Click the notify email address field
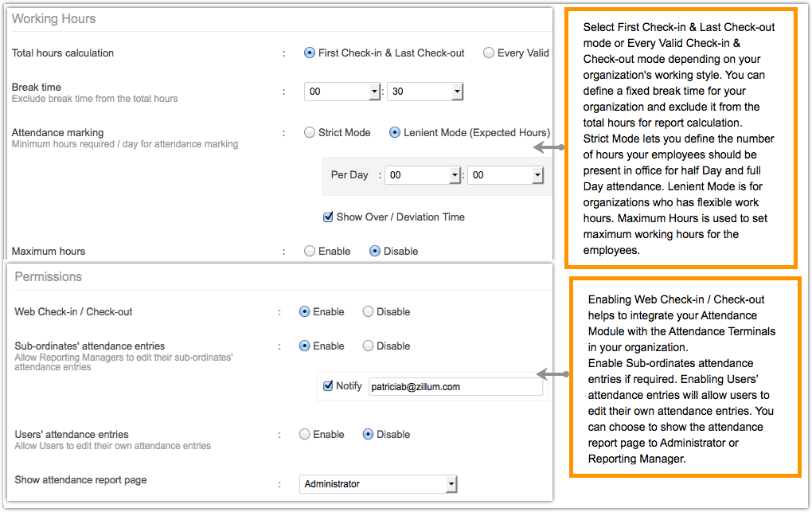812x512 pixels. [455, 387]
